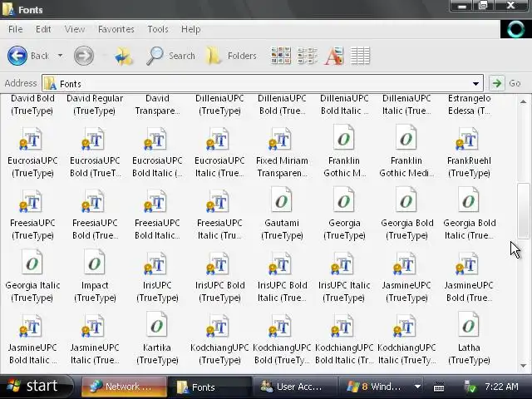Switch to Details view icon
The image size is (532, 399).
[360, 56]
